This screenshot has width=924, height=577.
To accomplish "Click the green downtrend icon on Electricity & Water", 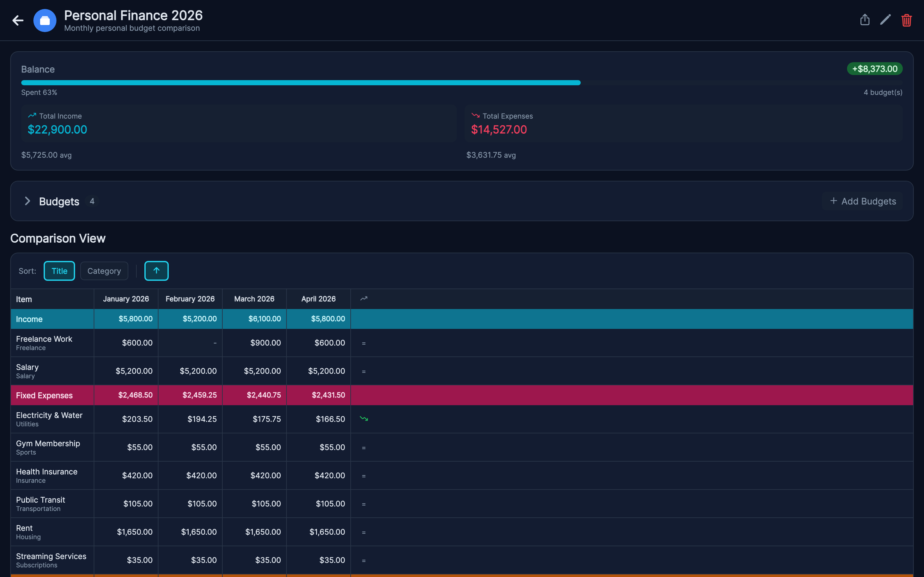I will pyautogui.click(x=364, y=419).
